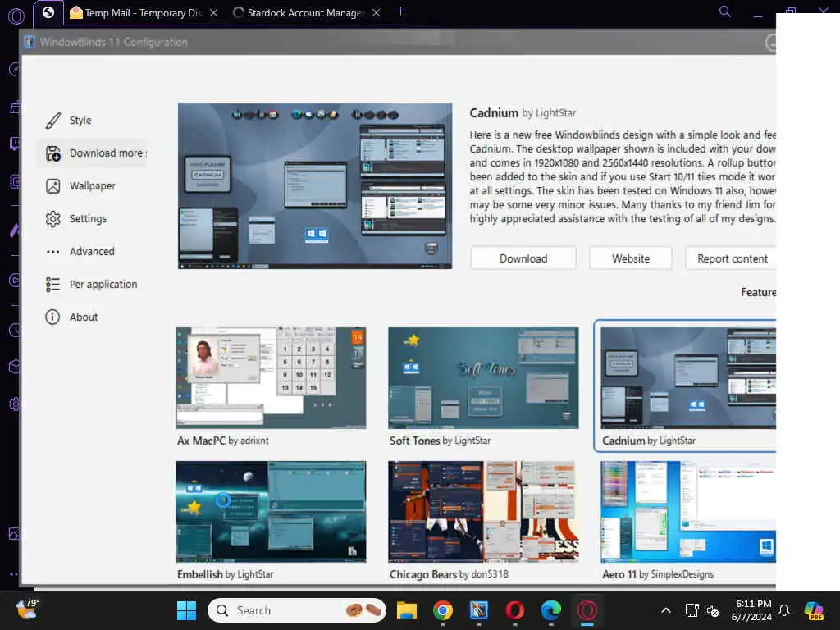Image resolution: width=840 pixels, height=630 pixels.
Task: Click the Style paintbrush icon
Action: coord(53,121)
